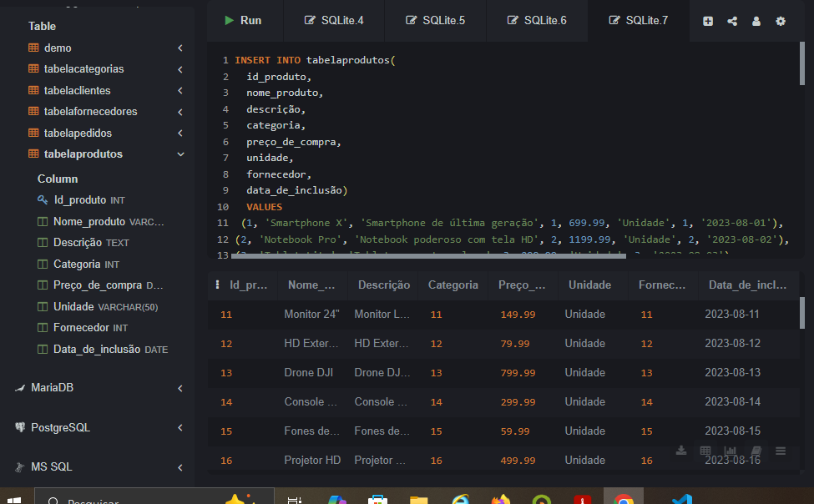Expand the tabelacategorias chevron
The width and height of the screenshot is (814, 504).
180,69
